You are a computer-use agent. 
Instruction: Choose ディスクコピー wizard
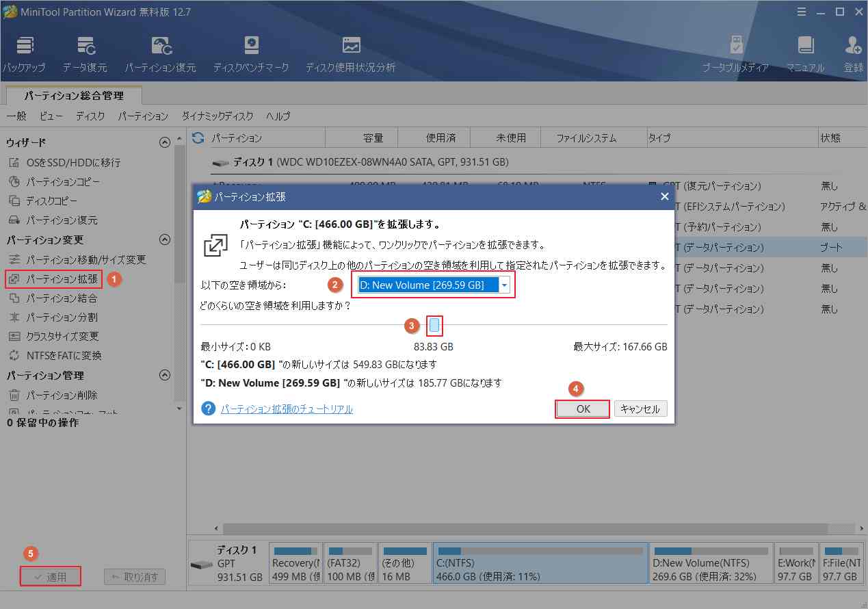point(43,201)
